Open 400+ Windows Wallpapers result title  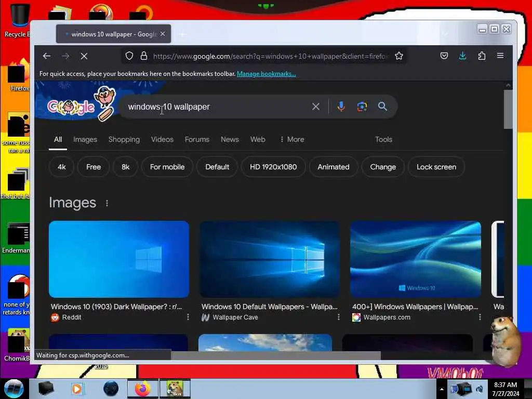(x=415, y=307)
